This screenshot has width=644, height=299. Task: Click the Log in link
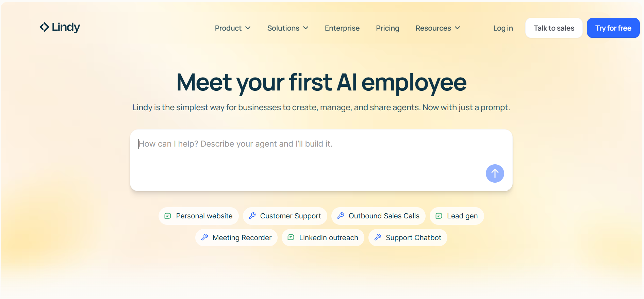click(503, 28)
